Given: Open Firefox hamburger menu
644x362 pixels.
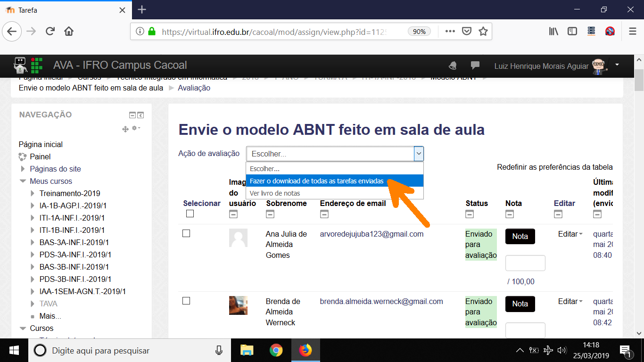Looking at the screenshot, I should (x=633, y=32).
